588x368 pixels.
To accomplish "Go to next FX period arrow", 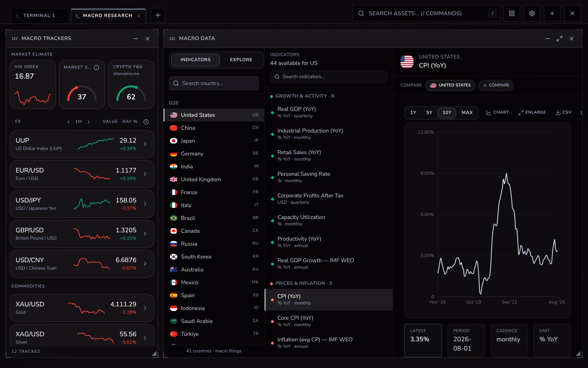I will click(x=89, y=122).
